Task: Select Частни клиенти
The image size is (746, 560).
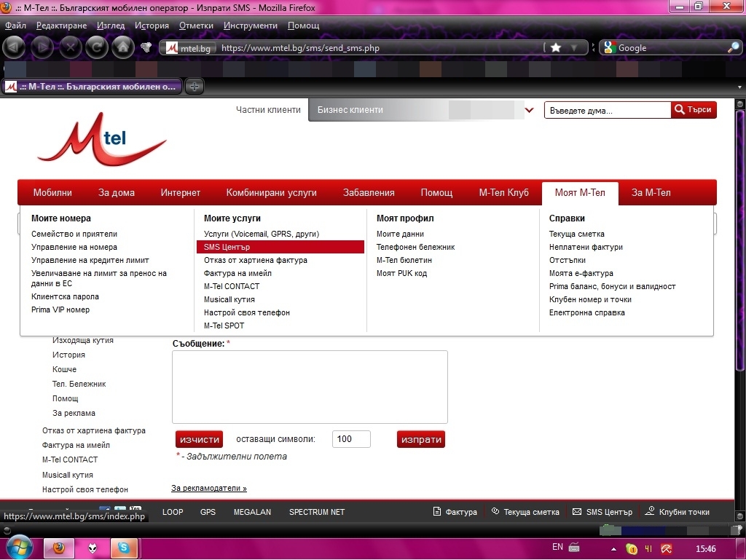Action: click(268, 110)
